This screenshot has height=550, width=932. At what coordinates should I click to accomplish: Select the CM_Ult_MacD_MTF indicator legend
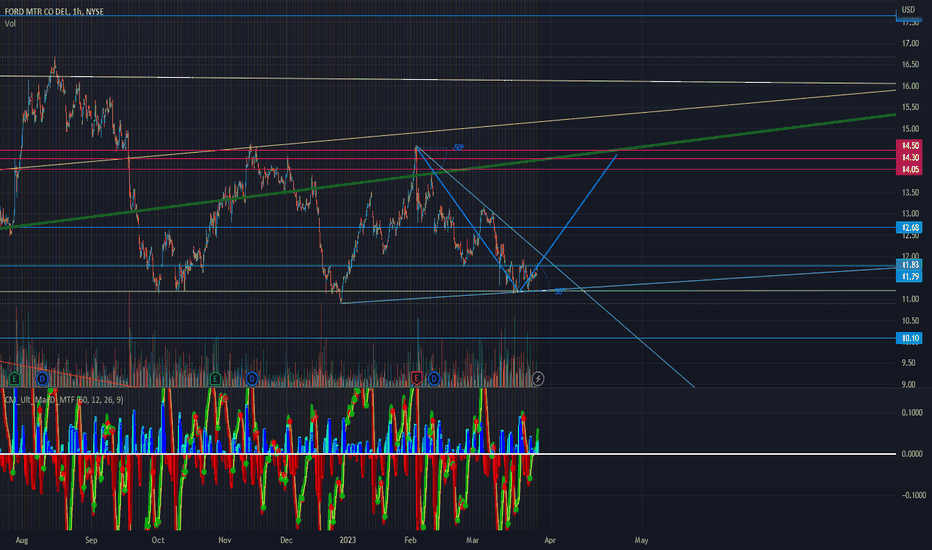click(64, 400)
